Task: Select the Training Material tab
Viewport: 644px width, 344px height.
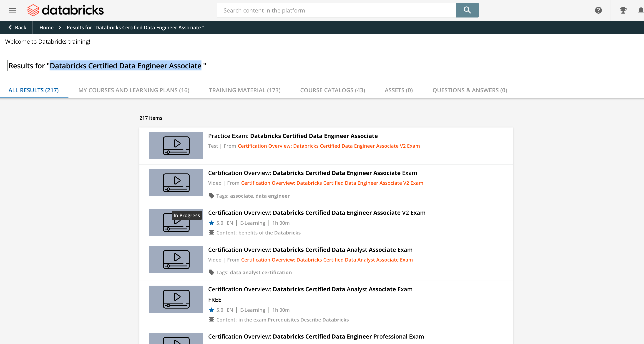Action: pos(244,90)
